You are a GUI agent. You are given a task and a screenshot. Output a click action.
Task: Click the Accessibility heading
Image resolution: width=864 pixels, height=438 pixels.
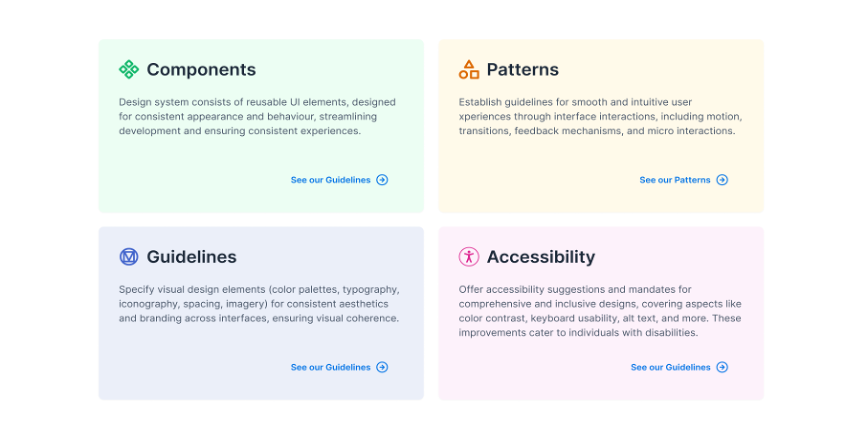point(540,257)
